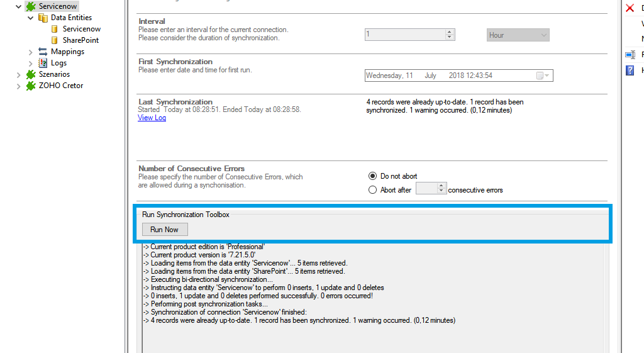The width and height of the screenshot is (644, 353).
Task: Collapse the Data Entities tree node
Action: 31,18
